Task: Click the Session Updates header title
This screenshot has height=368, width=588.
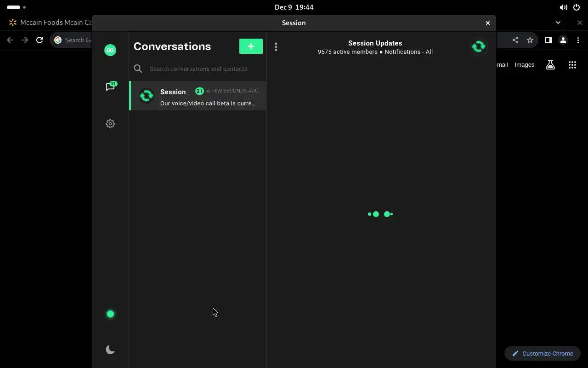Action: pyautogui.click(x=375, y=43)
